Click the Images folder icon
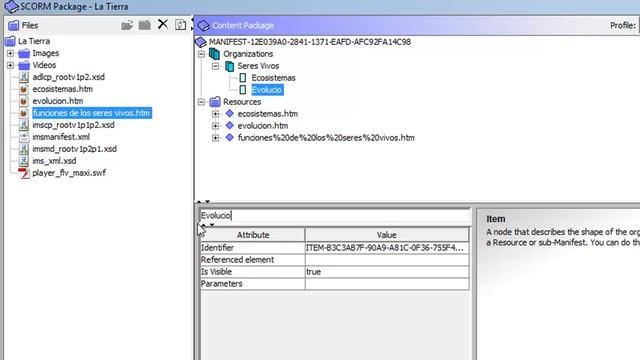The image size is (640, 360). pos(24,53)
